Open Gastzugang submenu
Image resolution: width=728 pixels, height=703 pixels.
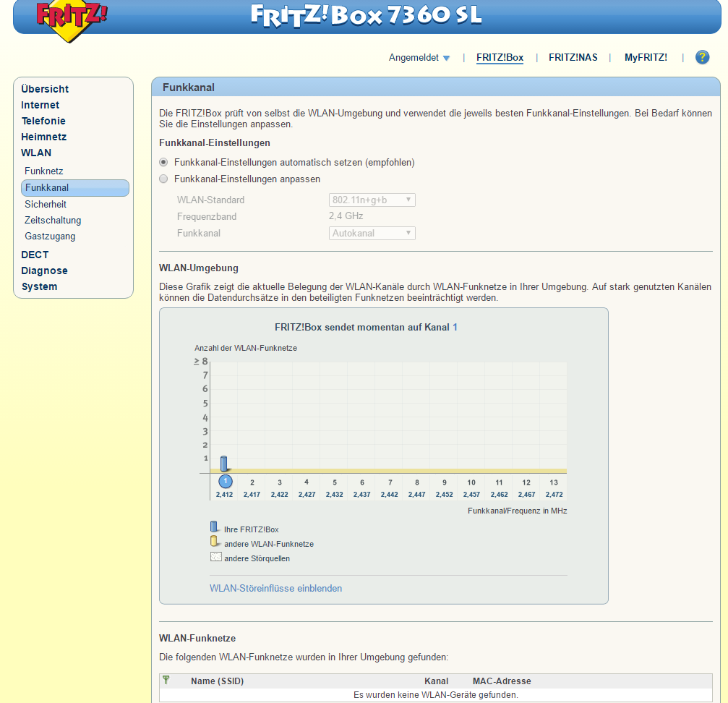[50, 237]
